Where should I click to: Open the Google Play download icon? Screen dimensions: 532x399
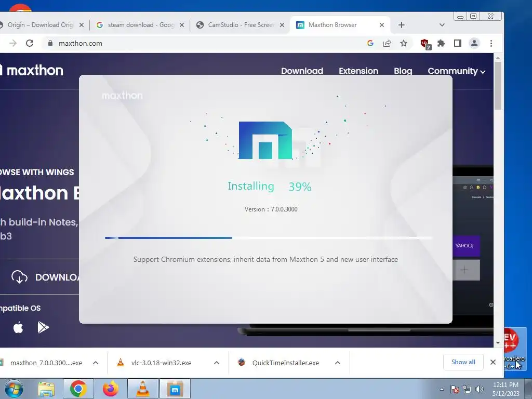coord(43,327)
